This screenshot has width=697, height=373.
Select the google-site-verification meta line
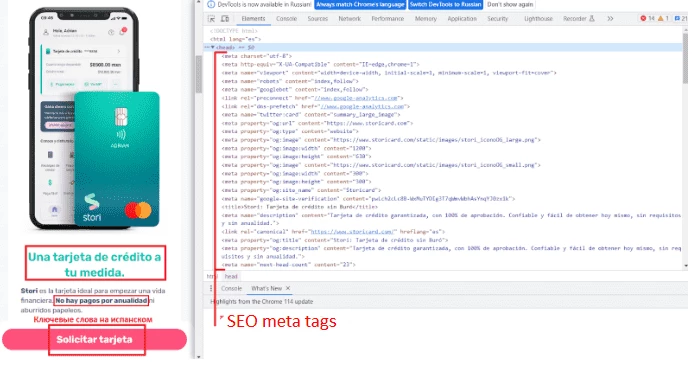click(x=368, y=199)
